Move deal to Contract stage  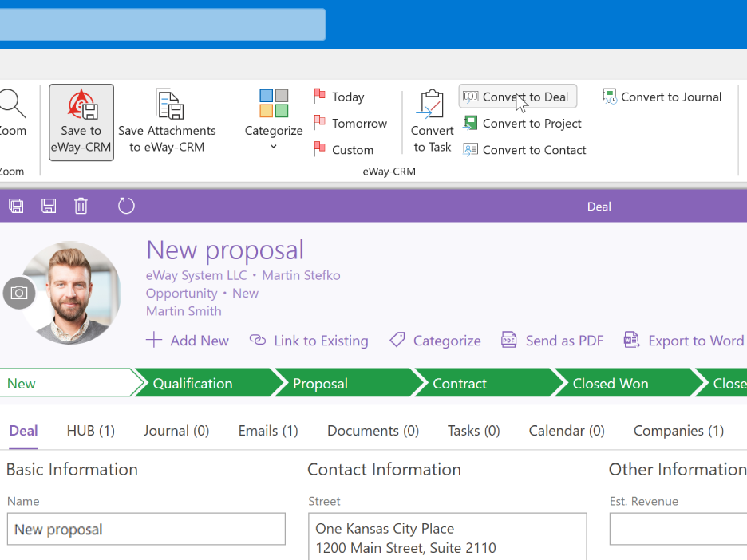pyautogui.click(x=488, y=384)
